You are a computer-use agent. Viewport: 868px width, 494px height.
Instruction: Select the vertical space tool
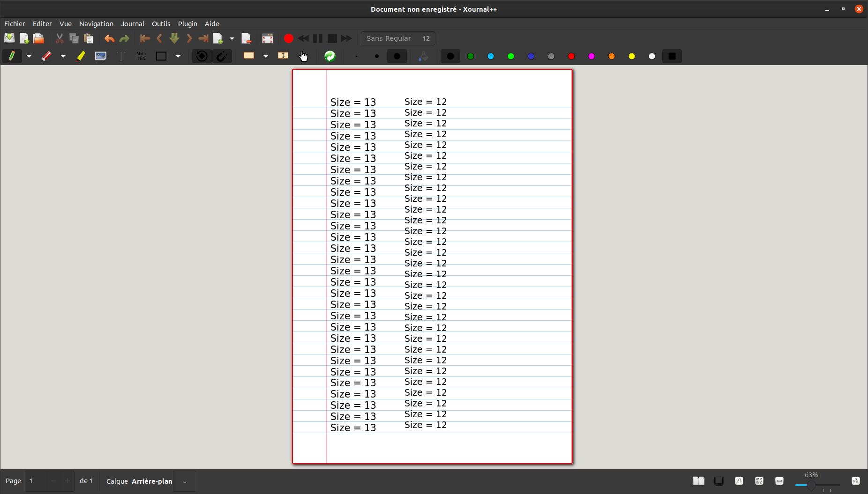(283, 56)
